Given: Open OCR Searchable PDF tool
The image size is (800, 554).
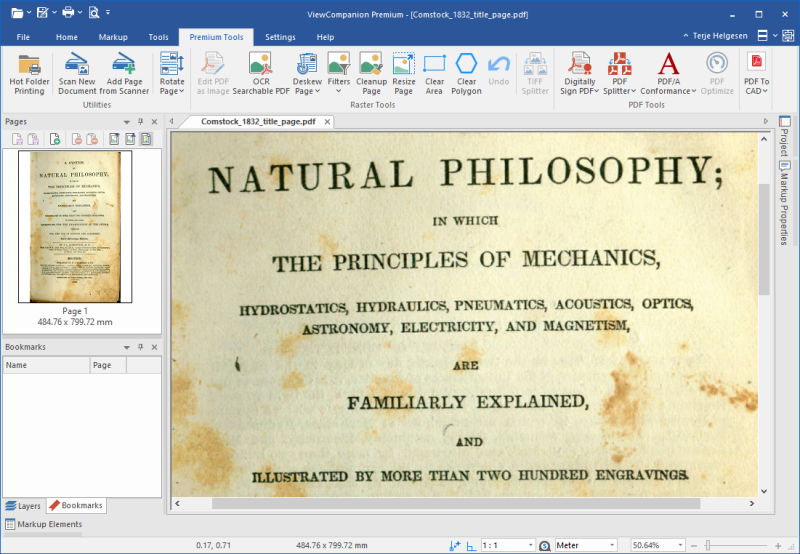Looking at the screenshot, I should [x=261, y=73].
